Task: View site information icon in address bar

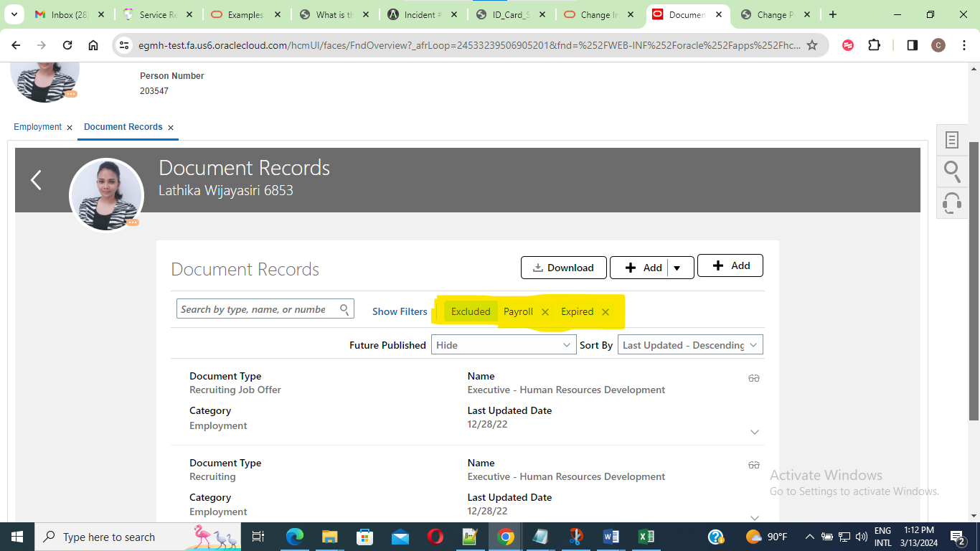Action: pos(124,45)
